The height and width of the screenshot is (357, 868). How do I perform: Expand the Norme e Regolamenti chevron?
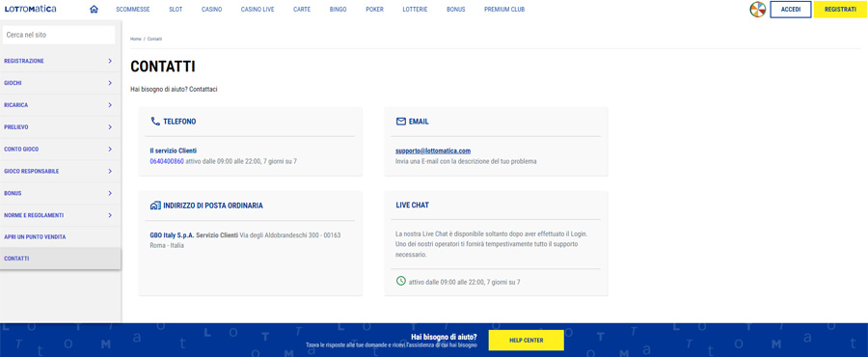pyautogui.click(x=110, y=215)
